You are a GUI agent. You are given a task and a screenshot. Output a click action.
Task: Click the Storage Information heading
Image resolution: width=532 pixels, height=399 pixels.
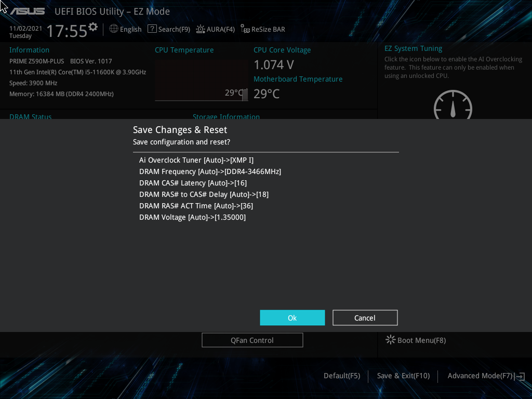click(226, 116)
